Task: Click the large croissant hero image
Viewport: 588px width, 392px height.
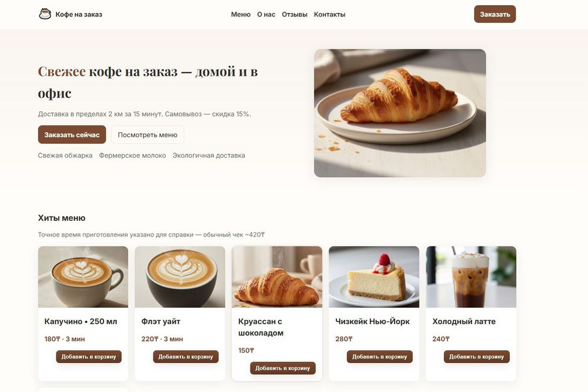Action: [400, 113]
